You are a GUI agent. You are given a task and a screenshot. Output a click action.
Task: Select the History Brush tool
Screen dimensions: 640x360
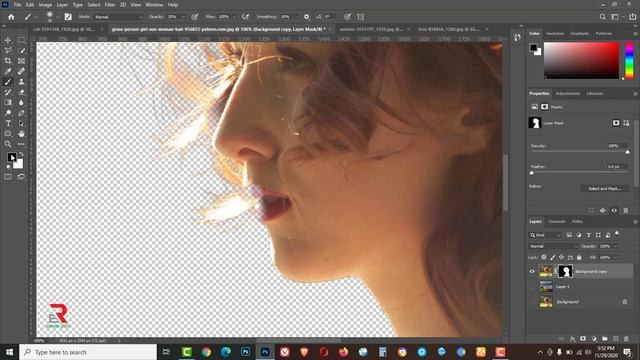click(8, 92)
